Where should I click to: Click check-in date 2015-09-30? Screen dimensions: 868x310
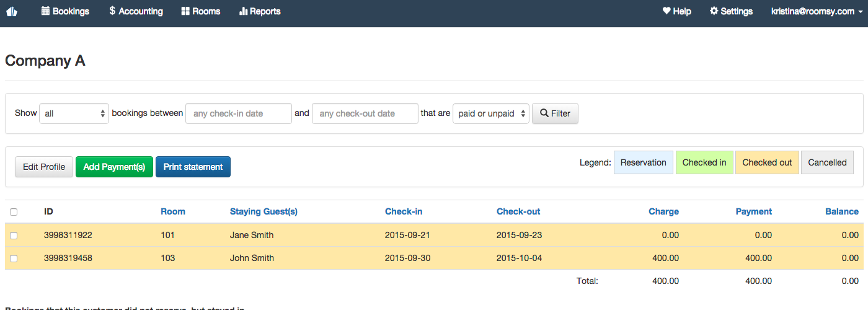(x=407, y=258)
